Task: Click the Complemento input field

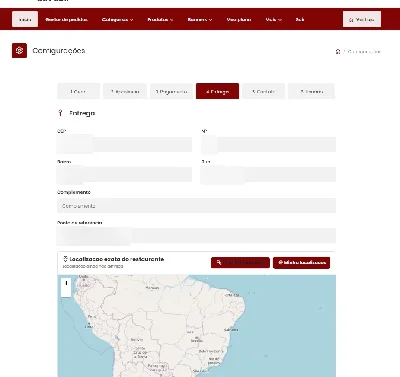Action: [x=196, y=206]
